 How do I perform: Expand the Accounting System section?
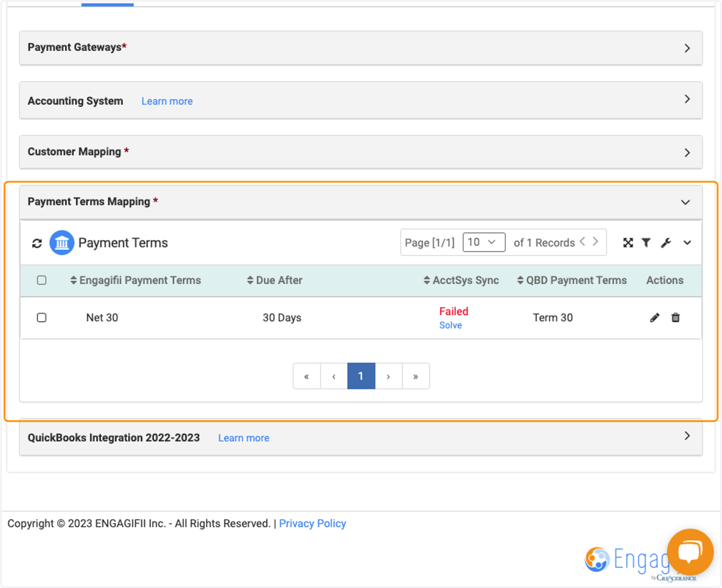[687, 99]
